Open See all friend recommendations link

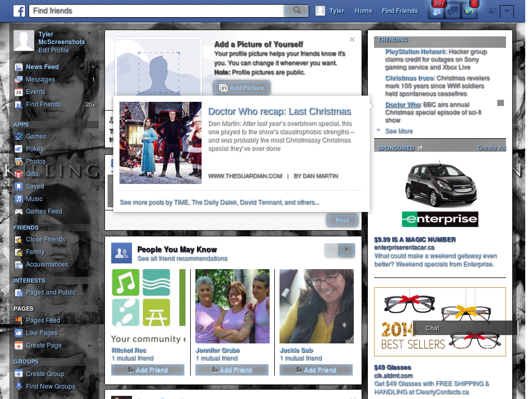click(182, 259)
